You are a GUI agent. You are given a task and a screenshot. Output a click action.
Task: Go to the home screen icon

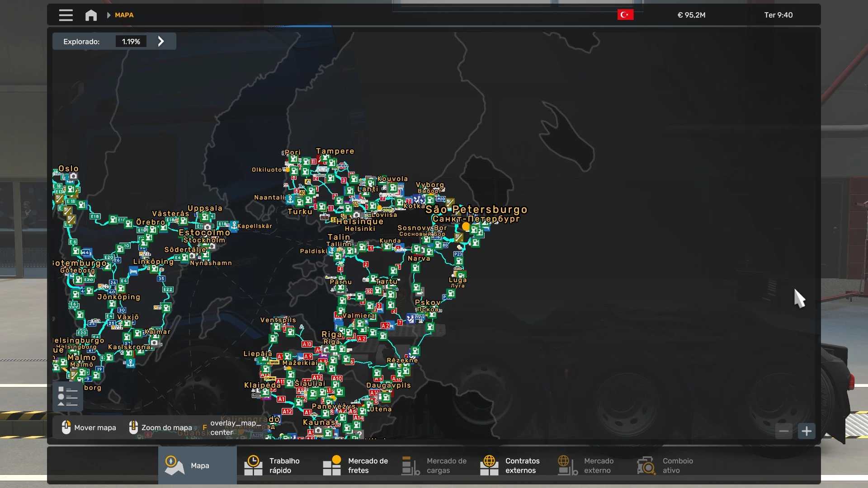[x=91, y=15]
